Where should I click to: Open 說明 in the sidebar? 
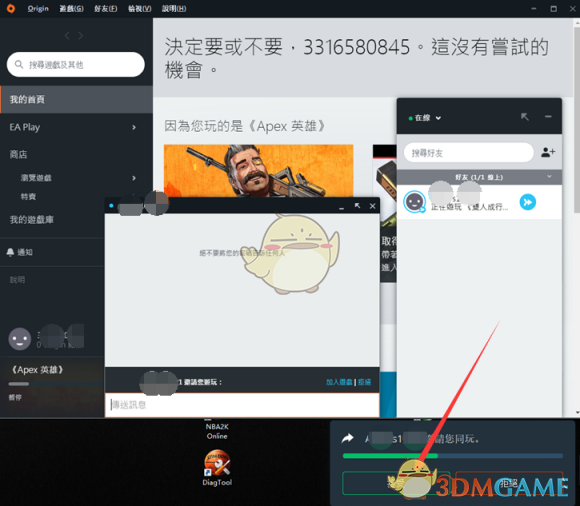coord(17,280)
